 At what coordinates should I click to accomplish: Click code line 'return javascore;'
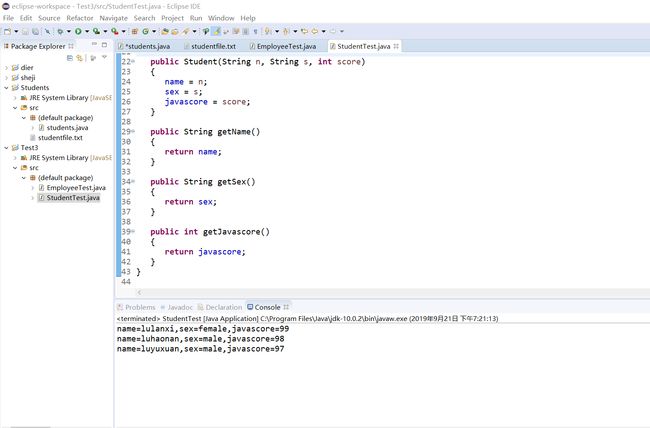click(x=205, y=252)
